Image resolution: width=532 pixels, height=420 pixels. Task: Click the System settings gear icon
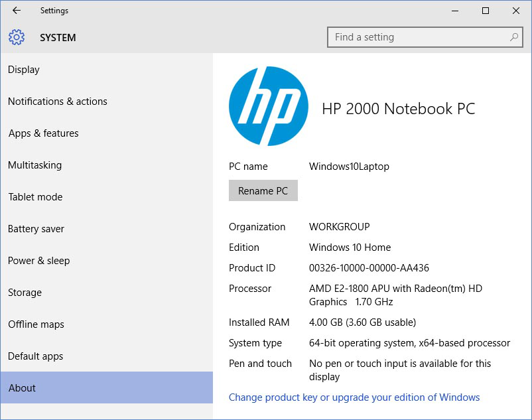[x=17, y=38]
